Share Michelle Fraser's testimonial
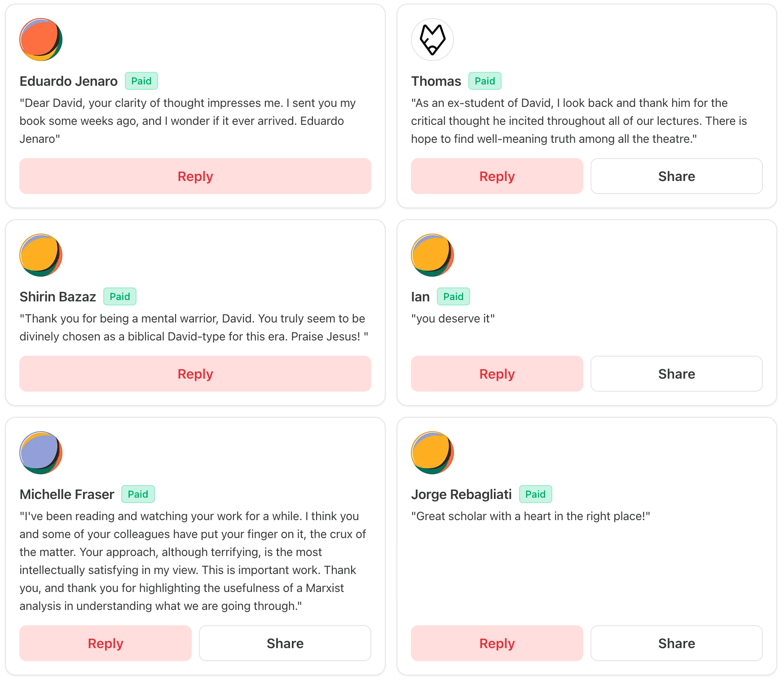Screen dimensions: 784x680 (x=285, y=643)
